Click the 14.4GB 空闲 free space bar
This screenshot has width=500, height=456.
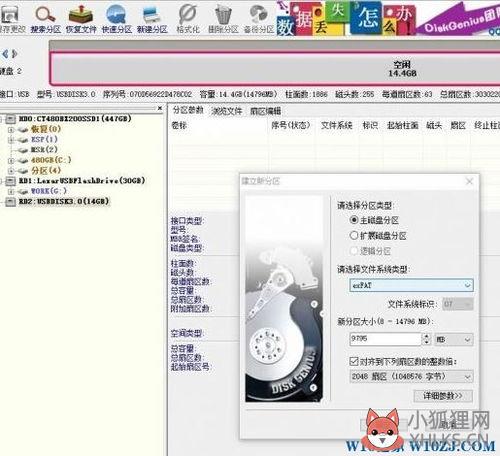275,69
